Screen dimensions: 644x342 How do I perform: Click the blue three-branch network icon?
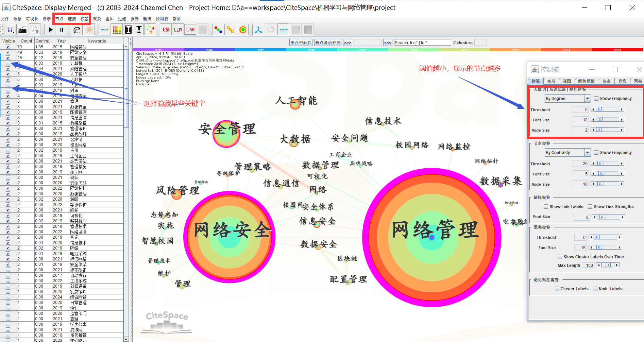tap(258, 30)
